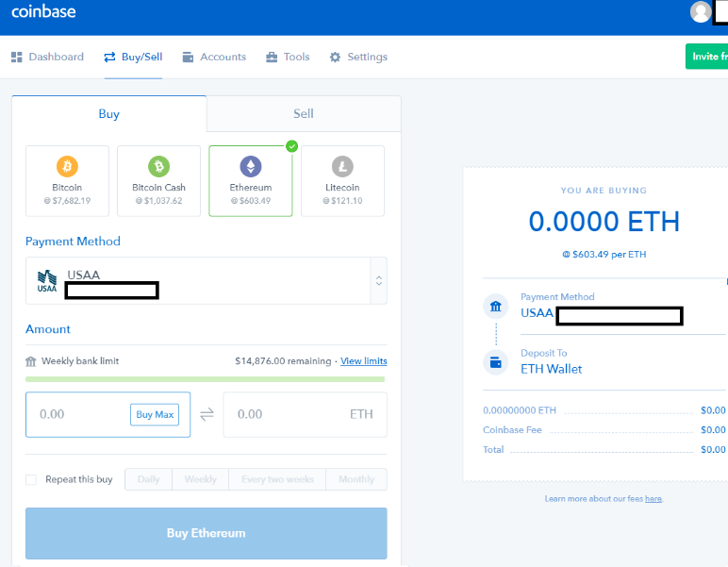Open the Settings page

tap(358, 58)
